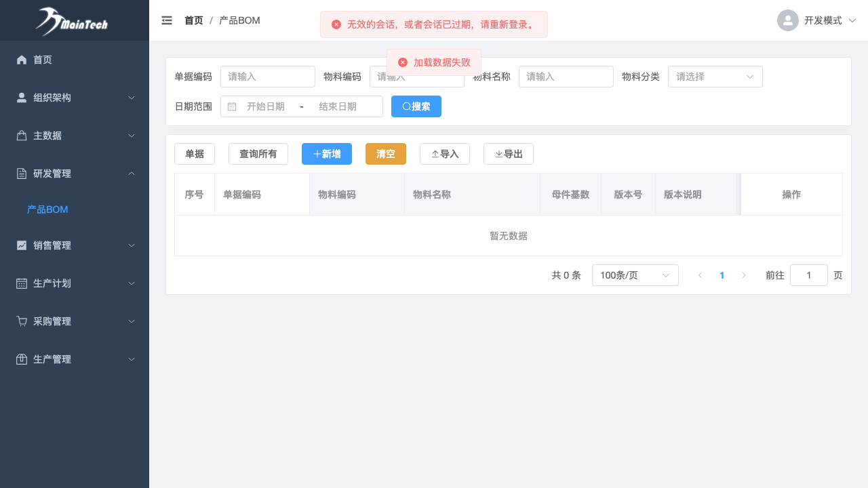The height and width of the screenshot is (488, 868).
Task: Click the shopping cart icon for 采购管理
Action: click(22, 321)
